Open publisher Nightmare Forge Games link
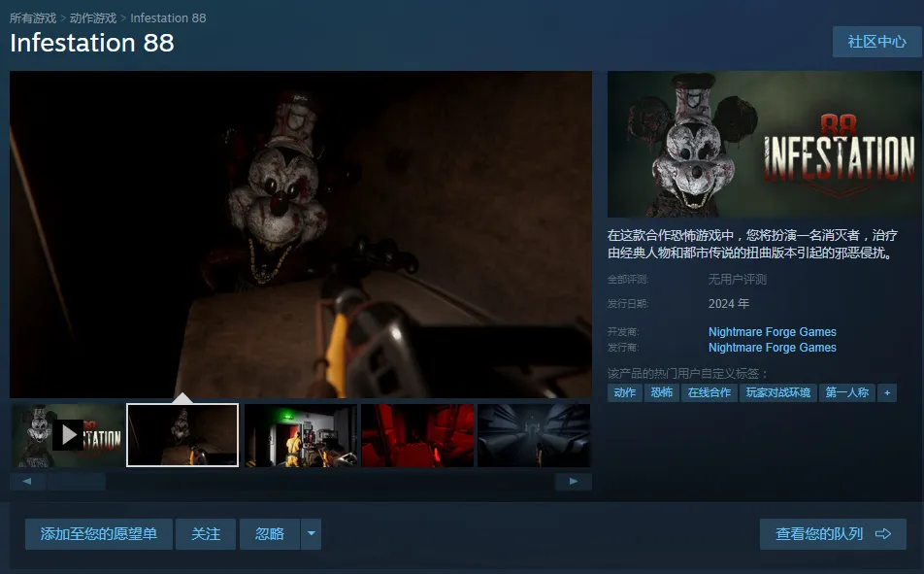 point(772,348)
